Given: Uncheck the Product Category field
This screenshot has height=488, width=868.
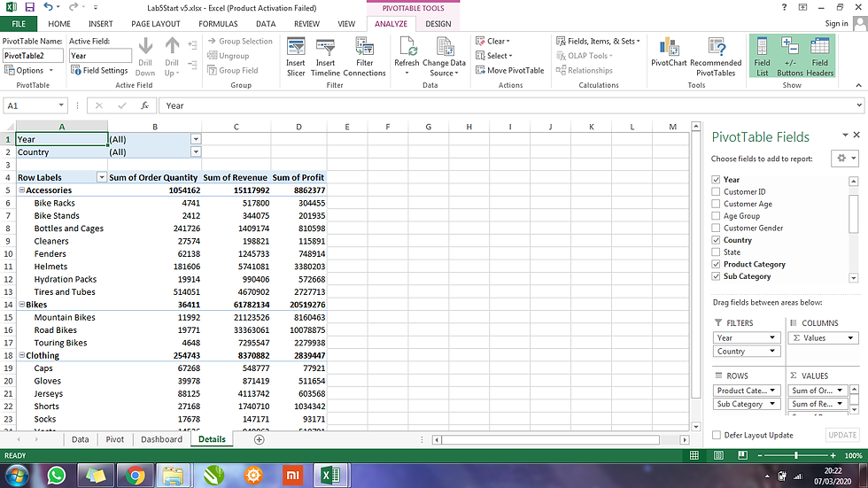Looking at the screenshot, I should (716, 265).
